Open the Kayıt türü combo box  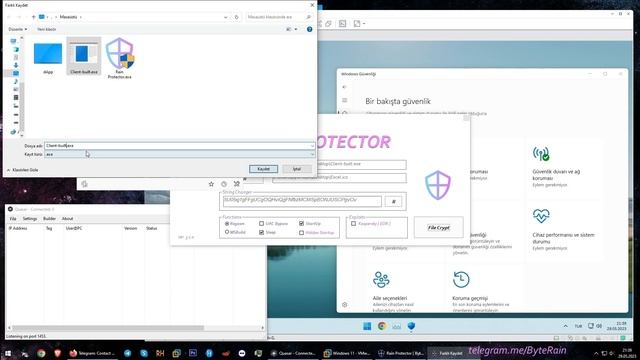click(180, 154)
